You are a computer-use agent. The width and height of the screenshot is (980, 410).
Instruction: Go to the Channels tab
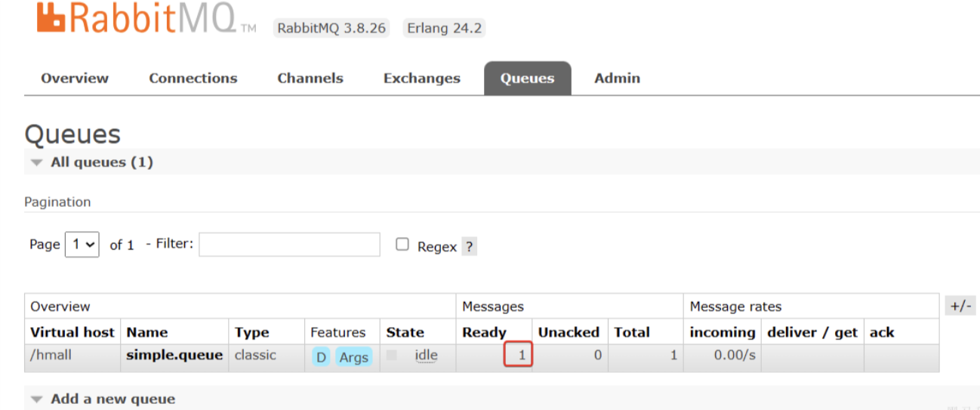[310, 79]
